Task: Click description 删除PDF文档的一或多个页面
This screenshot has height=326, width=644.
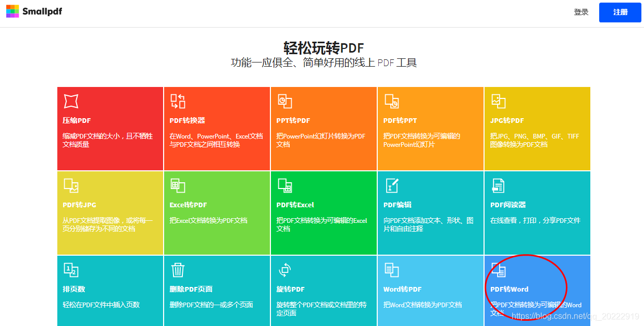Action: [x=212, y=305]
